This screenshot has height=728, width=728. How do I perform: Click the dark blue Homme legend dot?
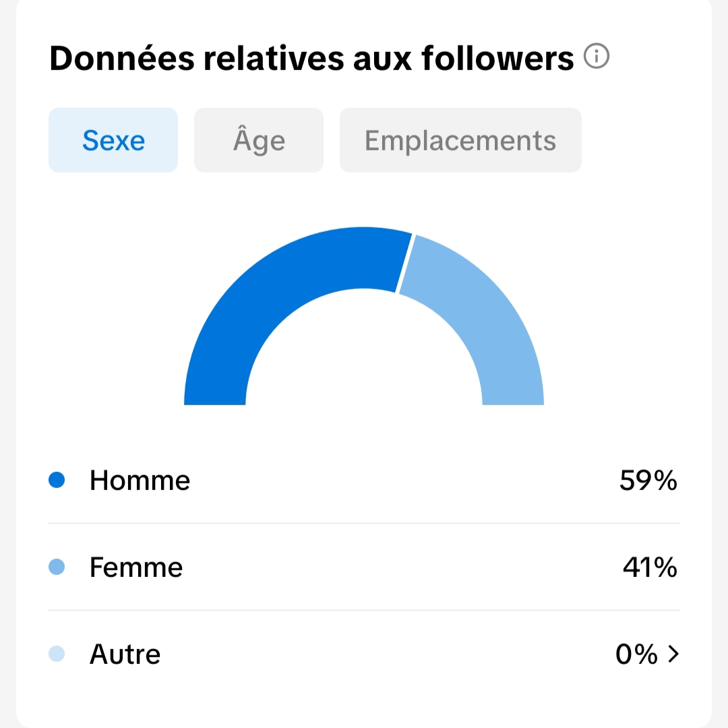[x=57, y=480]
